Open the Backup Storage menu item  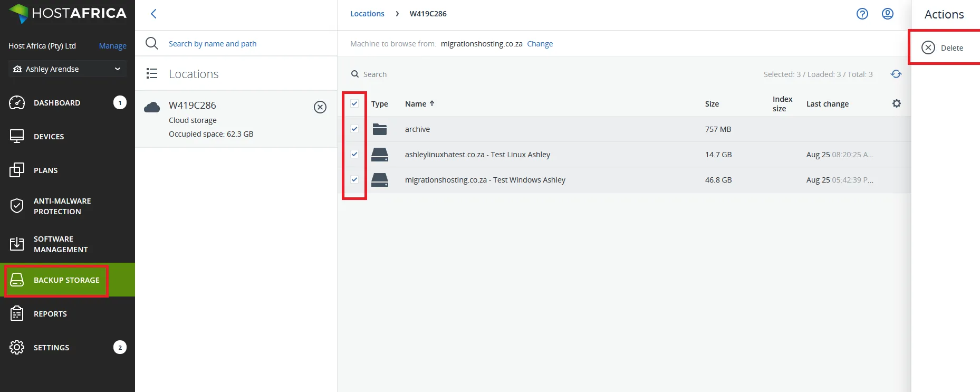(68, 280)
